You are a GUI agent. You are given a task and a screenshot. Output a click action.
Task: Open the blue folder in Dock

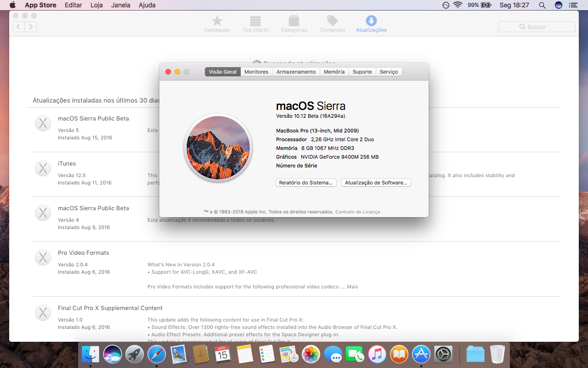[x=475, y=354]
